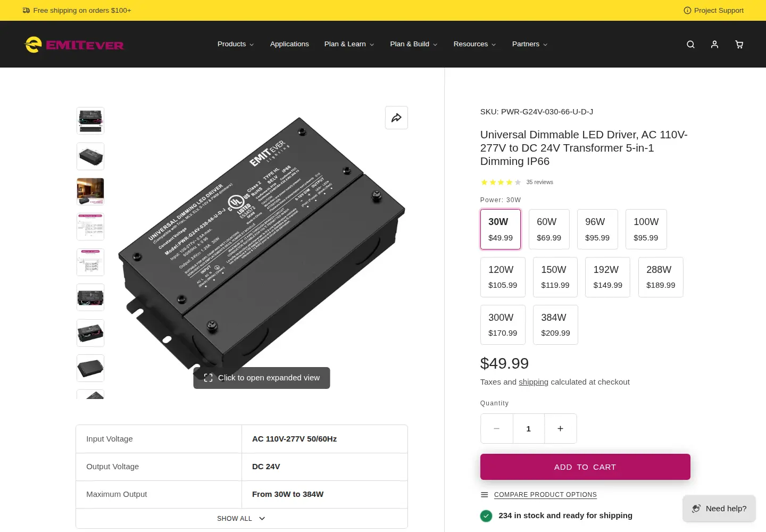Click to open expanded view button

262,378
